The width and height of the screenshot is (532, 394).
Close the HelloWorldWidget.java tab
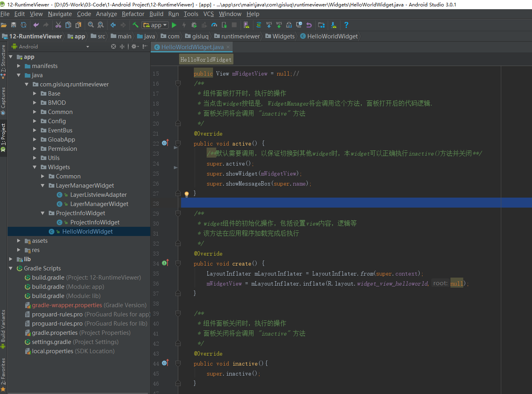228,47
